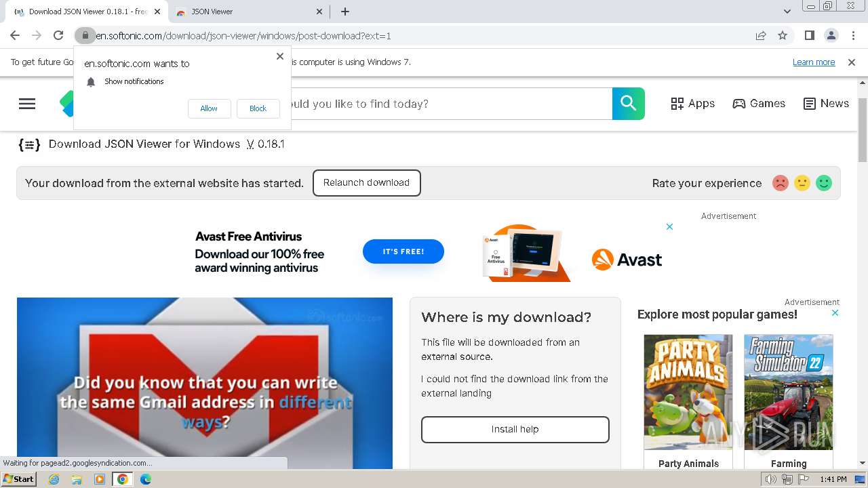Click 'Where is my download?' heading
This screenshot has height=488, width=868.
click(506, 317)
